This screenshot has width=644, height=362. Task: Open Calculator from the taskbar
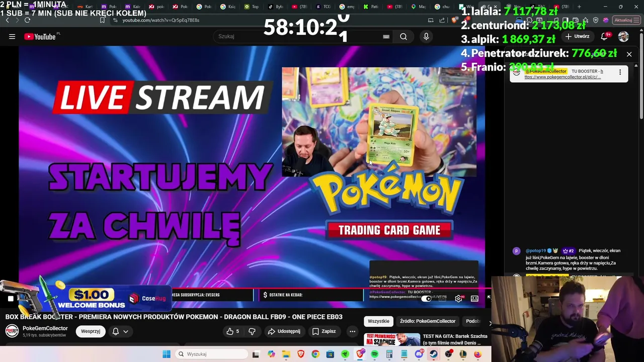point(389,354)
